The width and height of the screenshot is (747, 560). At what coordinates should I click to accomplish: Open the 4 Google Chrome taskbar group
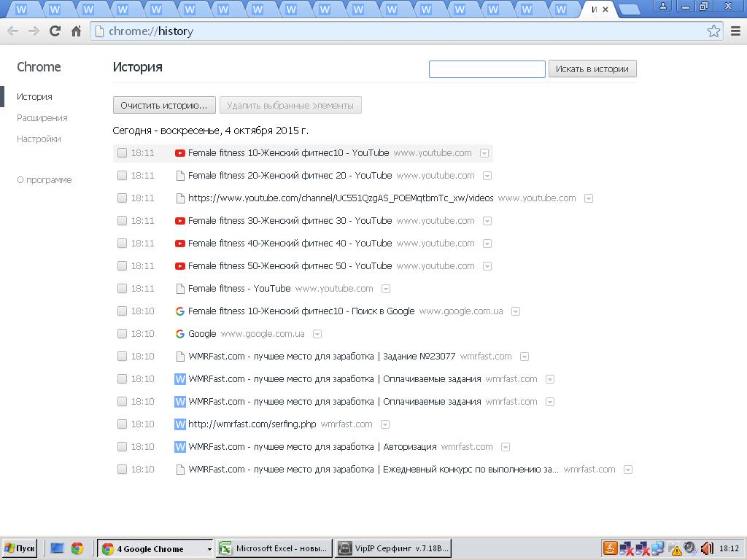pyautogui.click(x=156, y=548)
